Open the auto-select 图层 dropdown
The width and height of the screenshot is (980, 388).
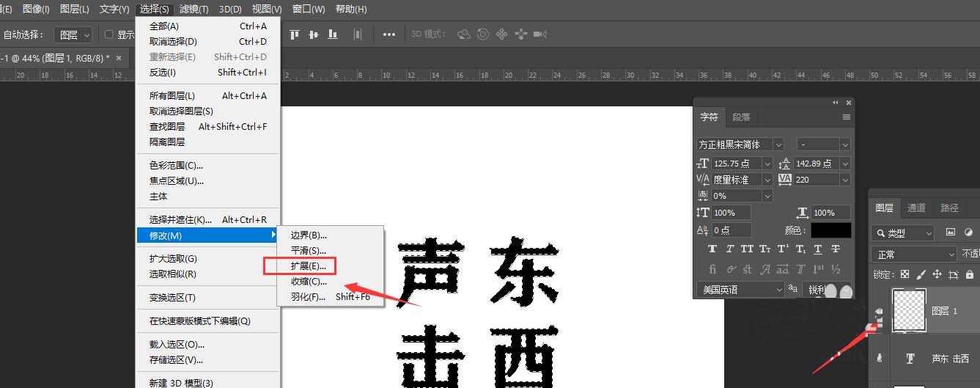pos(73,34)
